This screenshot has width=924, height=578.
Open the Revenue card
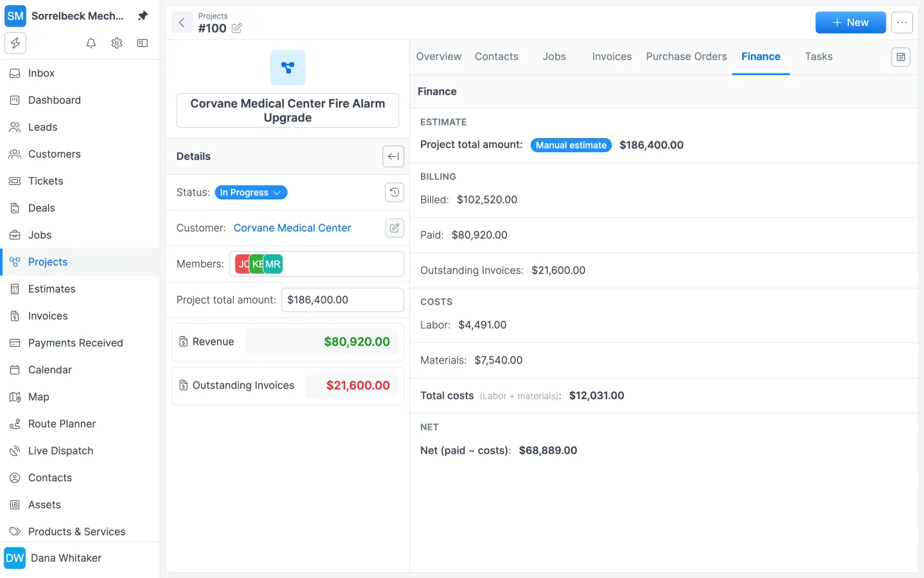(x=288, y=342)
